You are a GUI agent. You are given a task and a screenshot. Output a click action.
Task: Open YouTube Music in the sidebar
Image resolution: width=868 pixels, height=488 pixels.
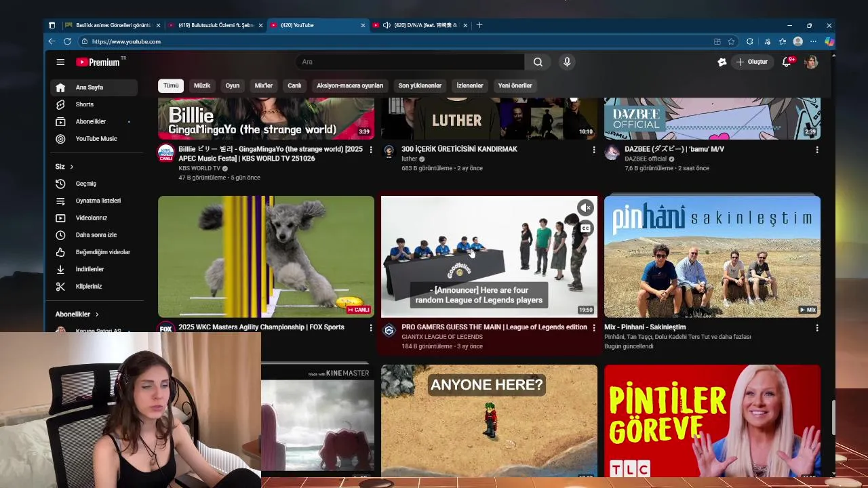[94, 138]
